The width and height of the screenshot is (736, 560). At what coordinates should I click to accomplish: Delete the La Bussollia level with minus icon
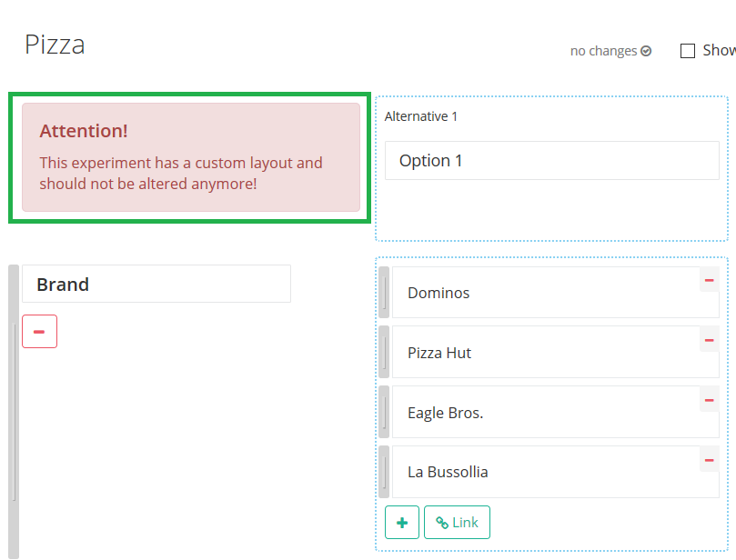click(709, 460)
